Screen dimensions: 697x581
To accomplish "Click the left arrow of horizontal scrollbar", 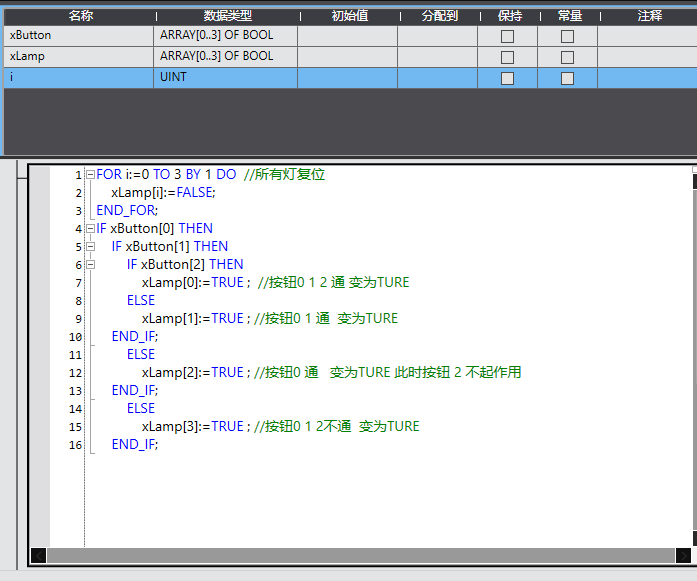I will click(39, 555).
